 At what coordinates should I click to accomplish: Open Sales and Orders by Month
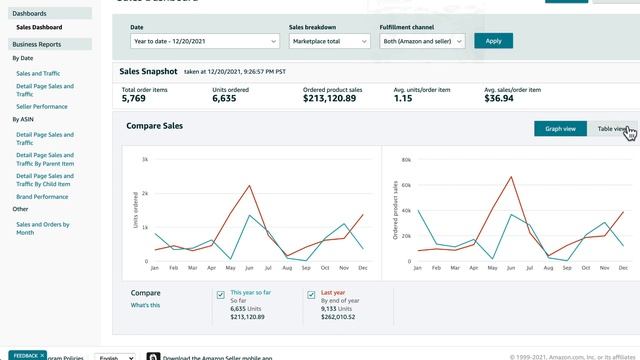click(42, 228)
